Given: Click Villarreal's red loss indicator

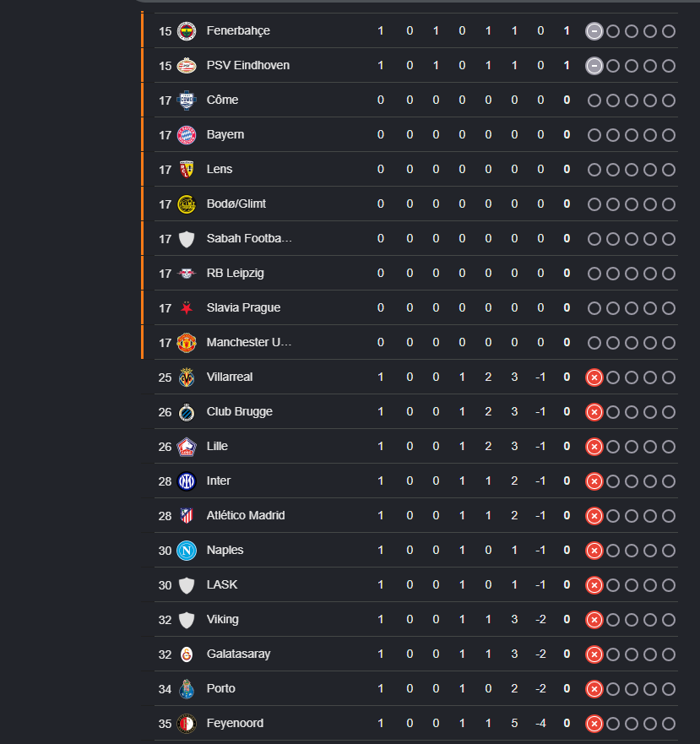Looking at the screenshot, I should pos(594,377).
